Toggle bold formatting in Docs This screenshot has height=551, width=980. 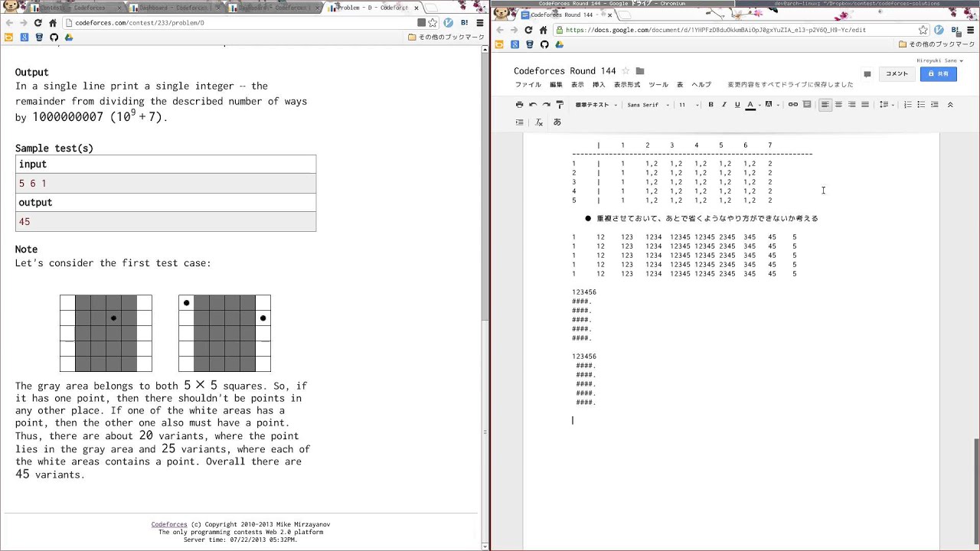[x=710, y=105]
